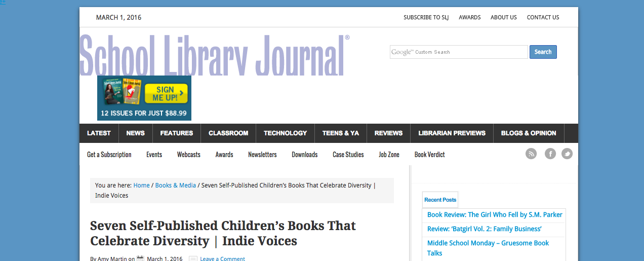The image size is (644, 261).
Task: Open Case Studies page
Action: (348, 155)
